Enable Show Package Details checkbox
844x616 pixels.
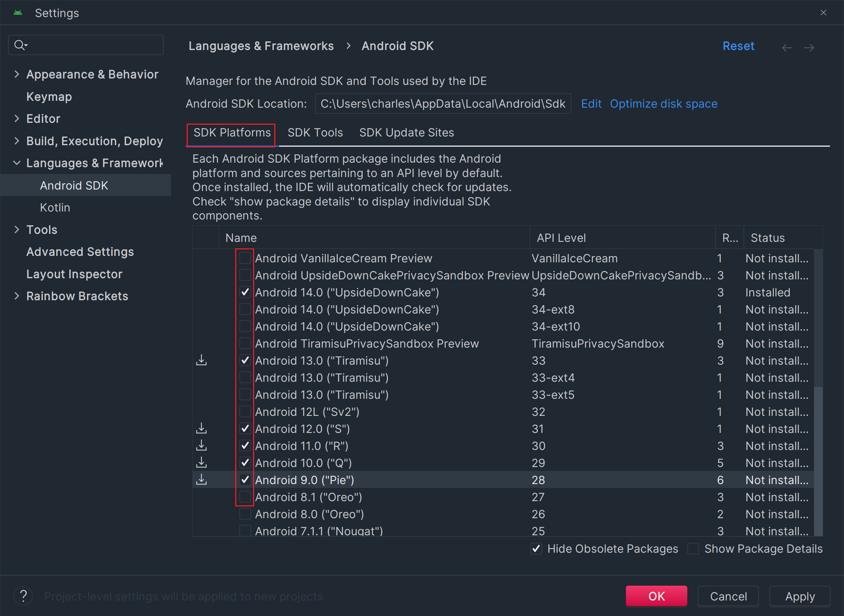tap(693, 549)
